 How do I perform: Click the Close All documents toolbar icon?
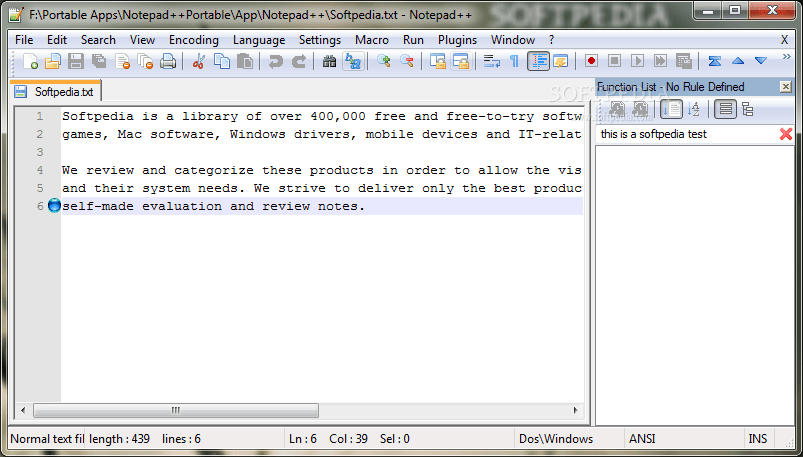pos(145,61)
